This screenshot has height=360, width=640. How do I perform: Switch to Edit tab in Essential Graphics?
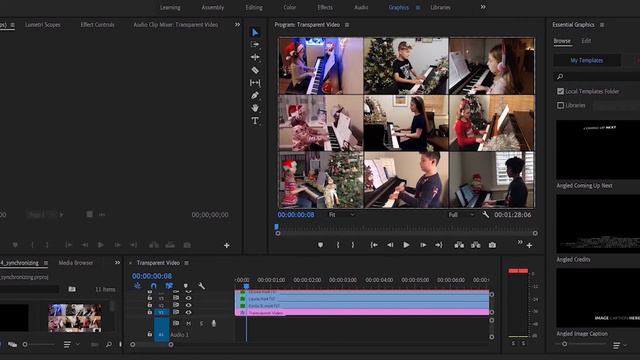point(586,41)
